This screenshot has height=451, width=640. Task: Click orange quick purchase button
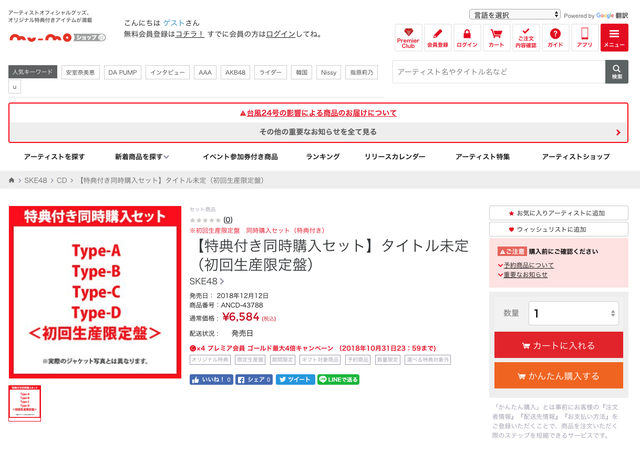coord(559,375)
